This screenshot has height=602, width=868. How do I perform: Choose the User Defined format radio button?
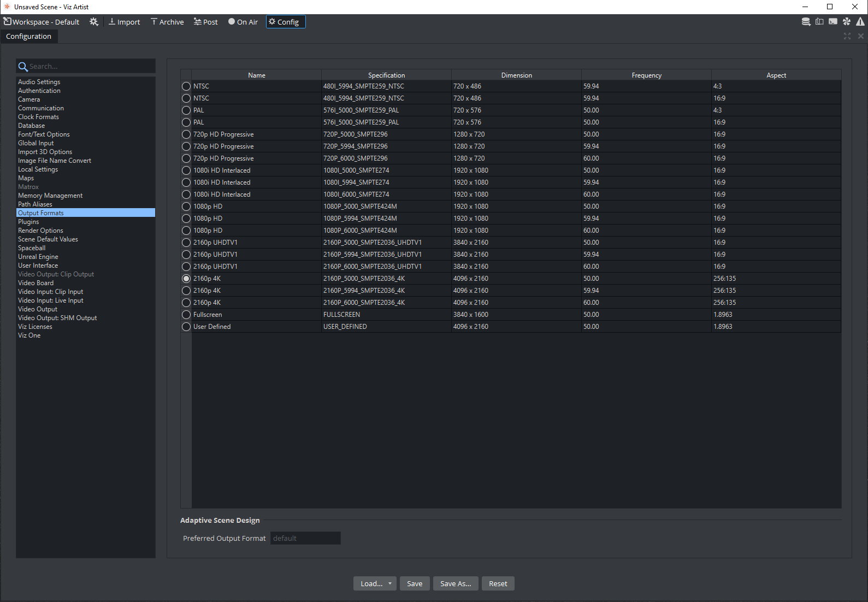[186, 327]
